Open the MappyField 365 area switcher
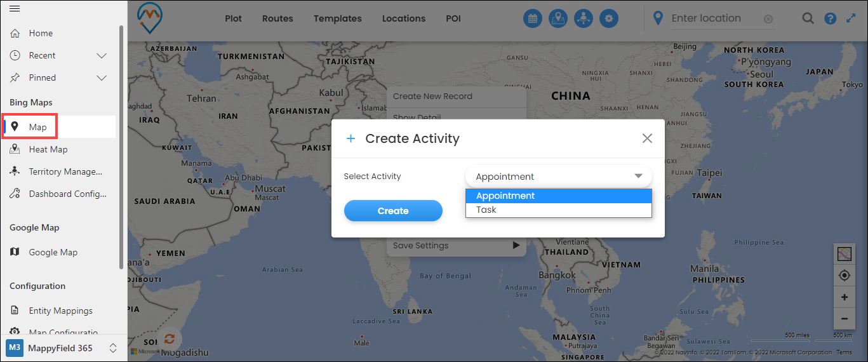 [x=63, y=348]
